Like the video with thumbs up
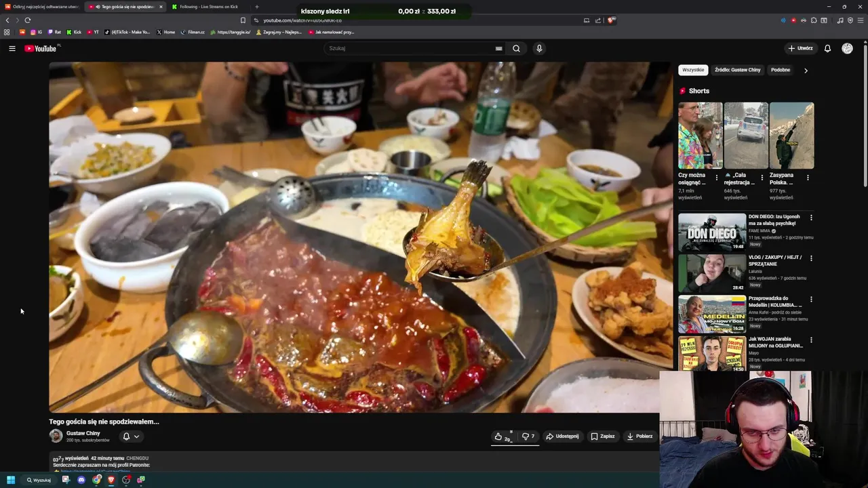 [x=503, y=436]
